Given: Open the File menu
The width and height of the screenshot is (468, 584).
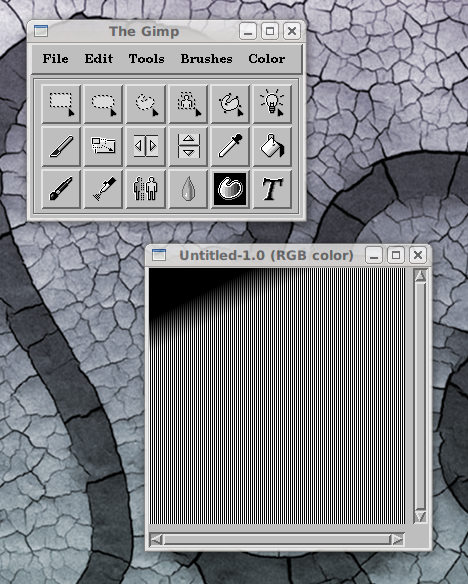Looking at the screenshot, I should tap(55, 59).
